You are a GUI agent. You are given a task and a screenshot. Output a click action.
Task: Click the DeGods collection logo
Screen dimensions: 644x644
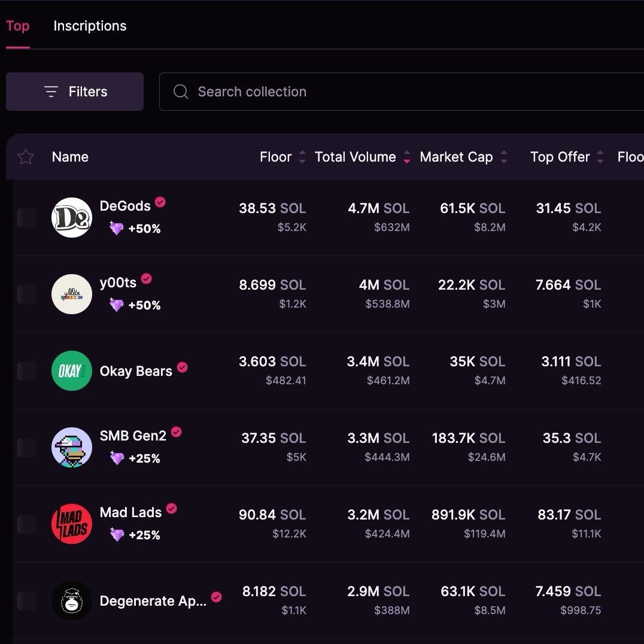point(72,218)
